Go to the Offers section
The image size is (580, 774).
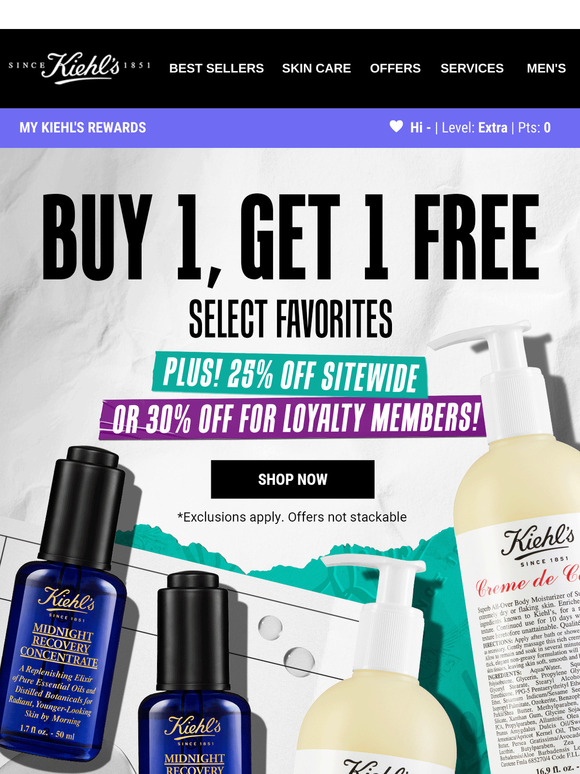pyautogui.click(x=395, y=68)
